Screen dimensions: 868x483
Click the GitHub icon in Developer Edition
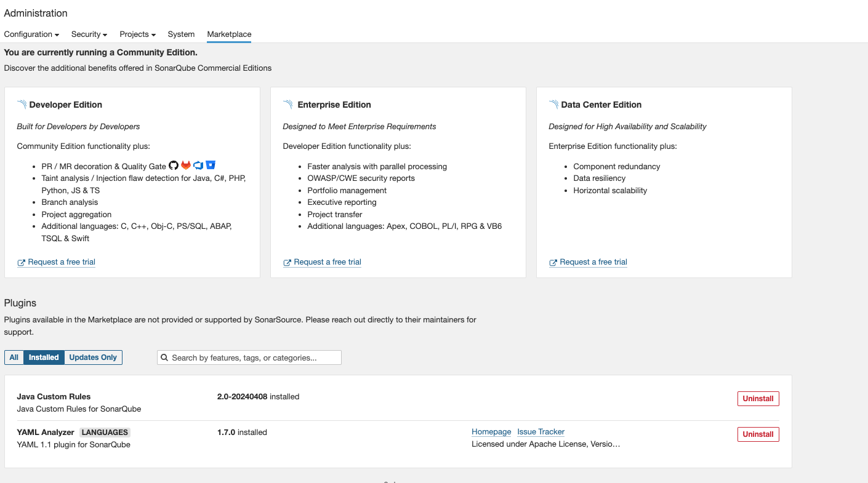173,166
